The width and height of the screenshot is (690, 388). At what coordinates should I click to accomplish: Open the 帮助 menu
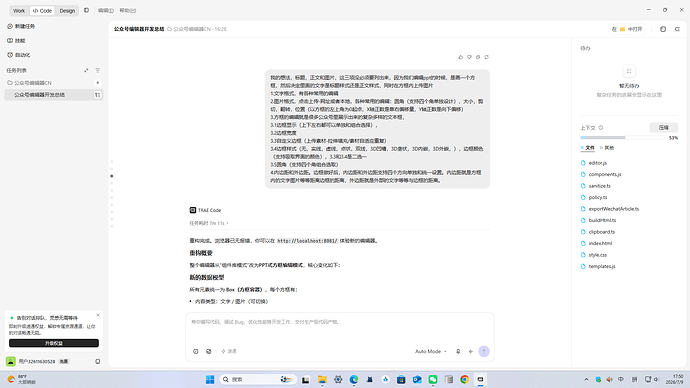pos(128,11)
